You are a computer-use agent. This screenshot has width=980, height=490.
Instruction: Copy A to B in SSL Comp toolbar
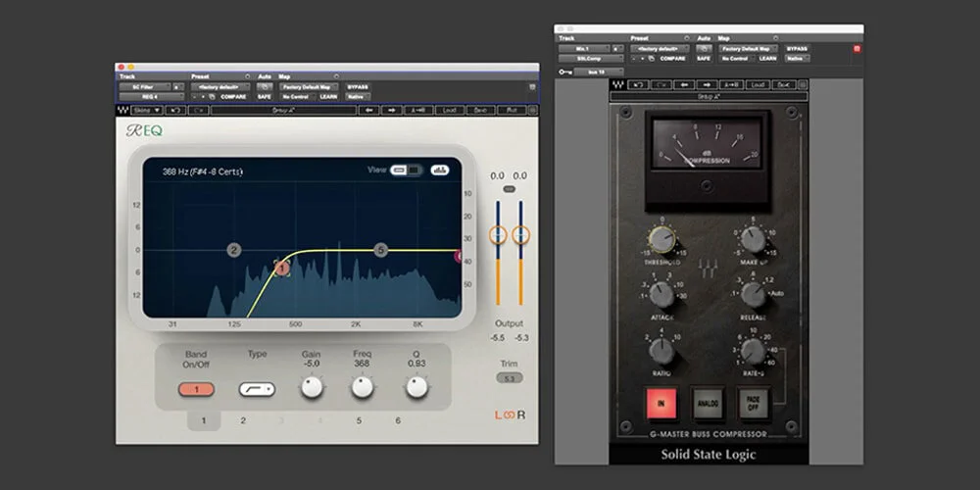(x=732, y=84)
